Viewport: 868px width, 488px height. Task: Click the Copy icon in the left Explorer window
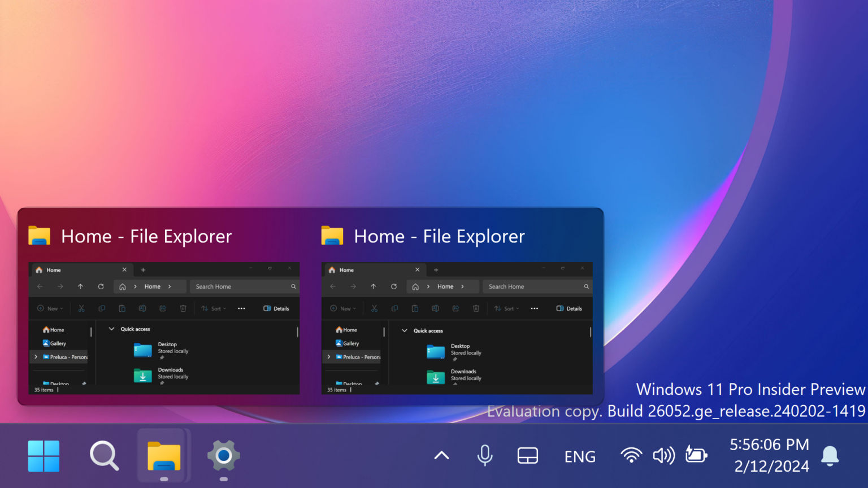[x=102, y=308]
